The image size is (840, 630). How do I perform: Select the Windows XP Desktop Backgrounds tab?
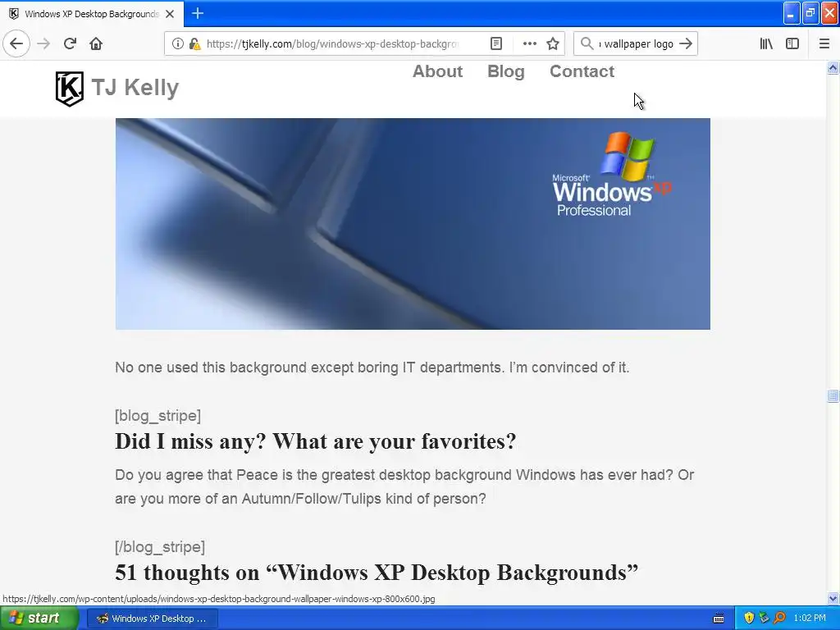92,14
